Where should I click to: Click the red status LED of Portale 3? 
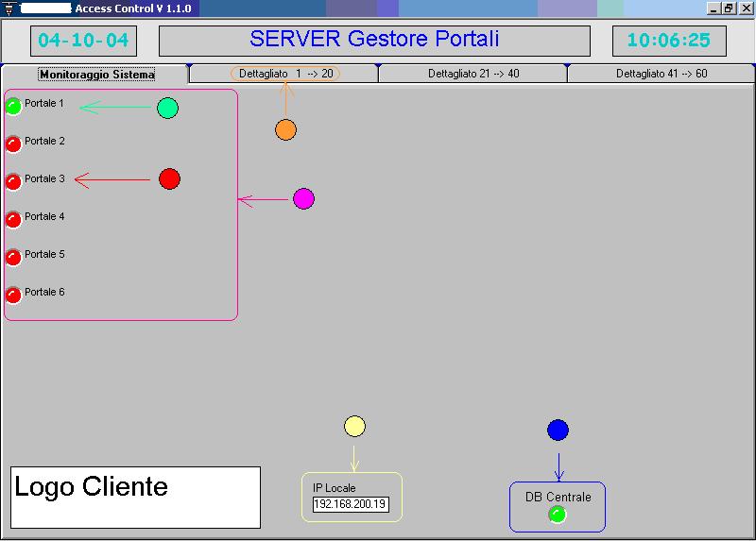click(13, 181)
